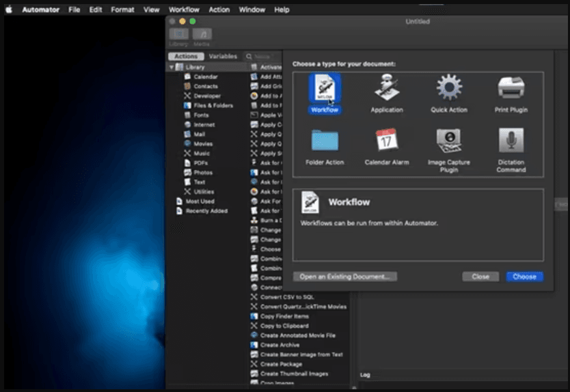Click the Recently Added smart folder icon
The image size is (570, 392).
(x=179, y=211)
